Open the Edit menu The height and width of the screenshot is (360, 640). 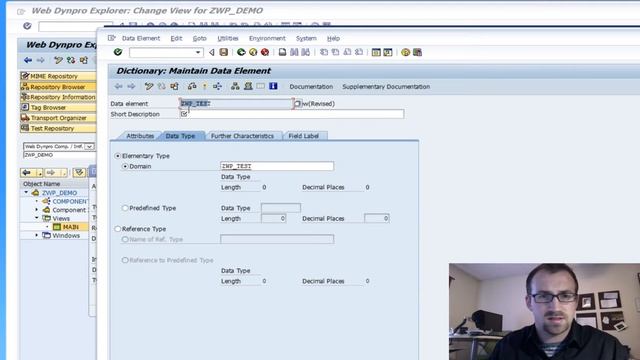click(176, 38)
